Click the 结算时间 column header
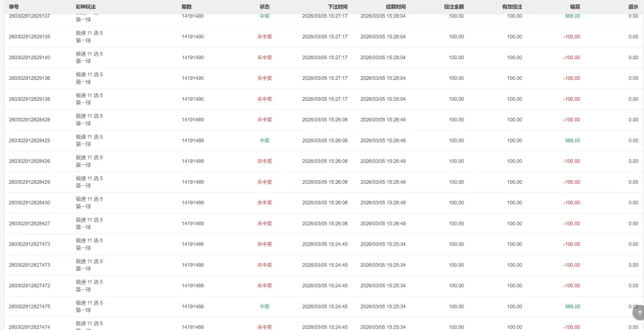 (x=396, y=7)
